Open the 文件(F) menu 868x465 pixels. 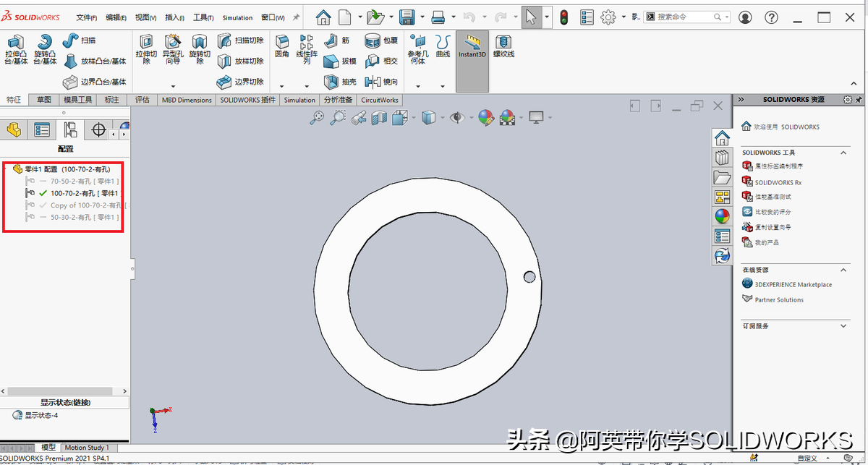[87, 17]
